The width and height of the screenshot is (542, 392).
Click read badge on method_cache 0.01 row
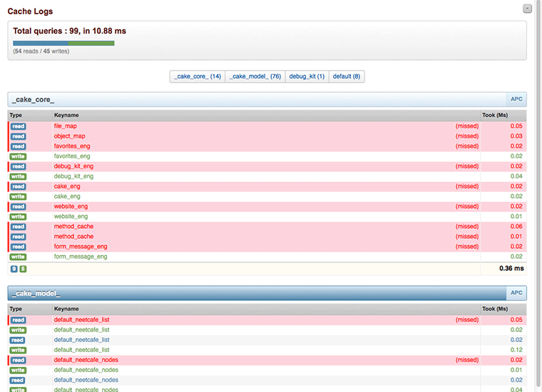pyautogui.click(x=18, y=237)
